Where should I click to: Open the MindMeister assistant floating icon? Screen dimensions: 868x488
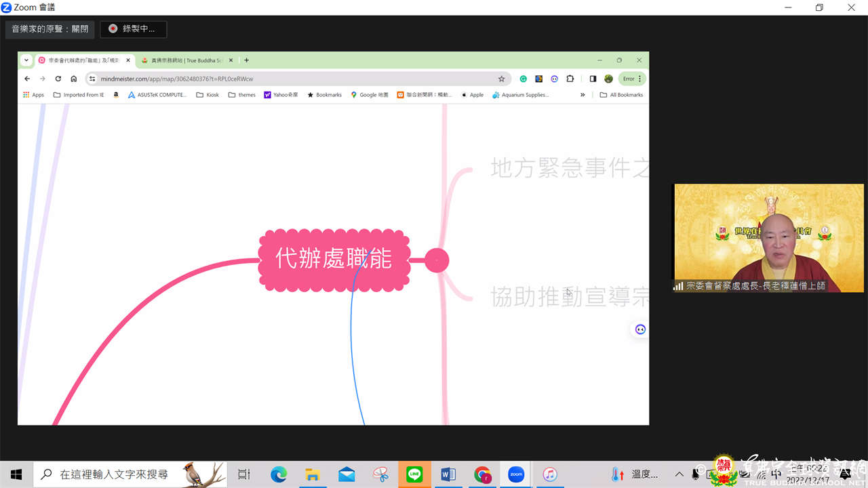[640, 329]
